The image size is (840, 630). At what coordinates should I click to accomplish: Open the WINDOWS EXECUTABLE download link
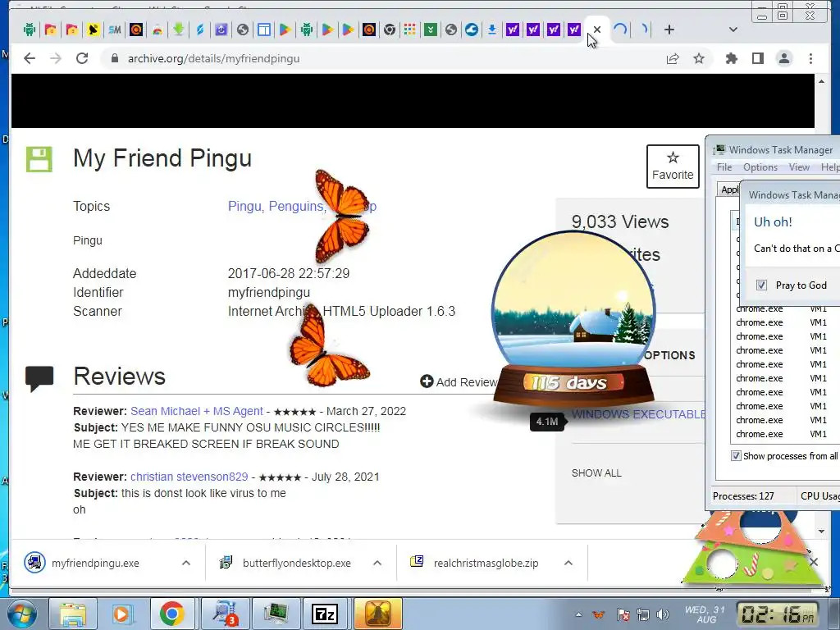coord(638,414)
